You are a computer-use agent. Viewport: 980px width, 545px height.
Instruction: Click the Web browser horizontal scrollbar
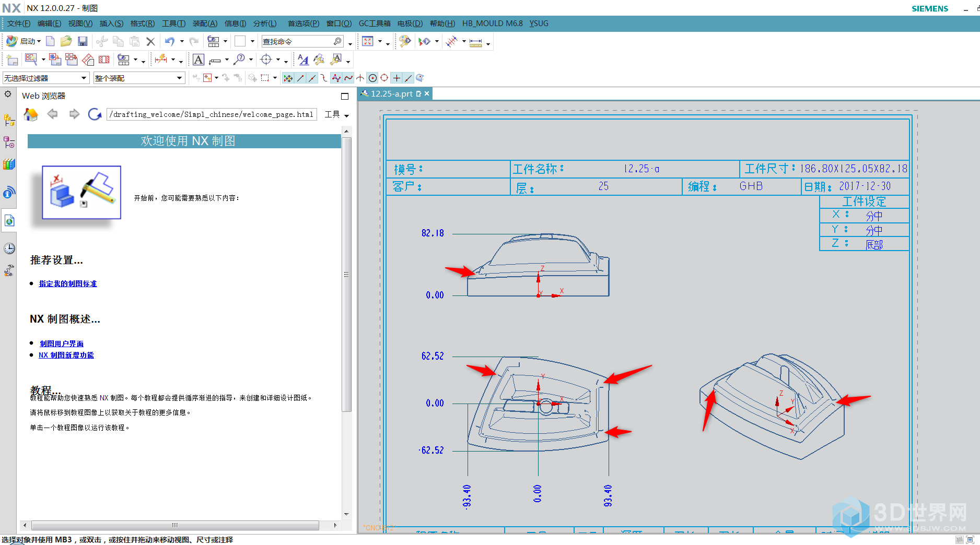175,525
